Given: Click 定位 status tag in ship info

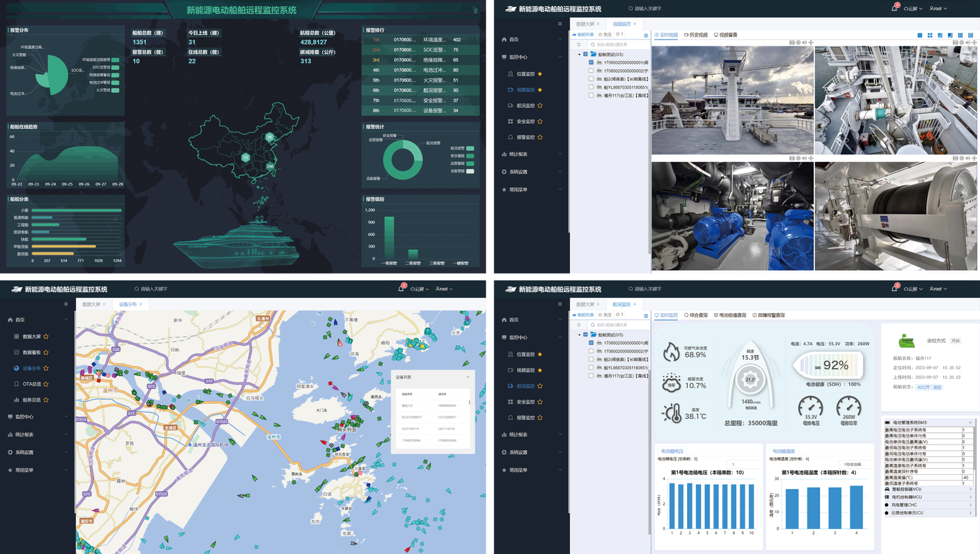Looking at the screenshot, I should click(937, 387).
